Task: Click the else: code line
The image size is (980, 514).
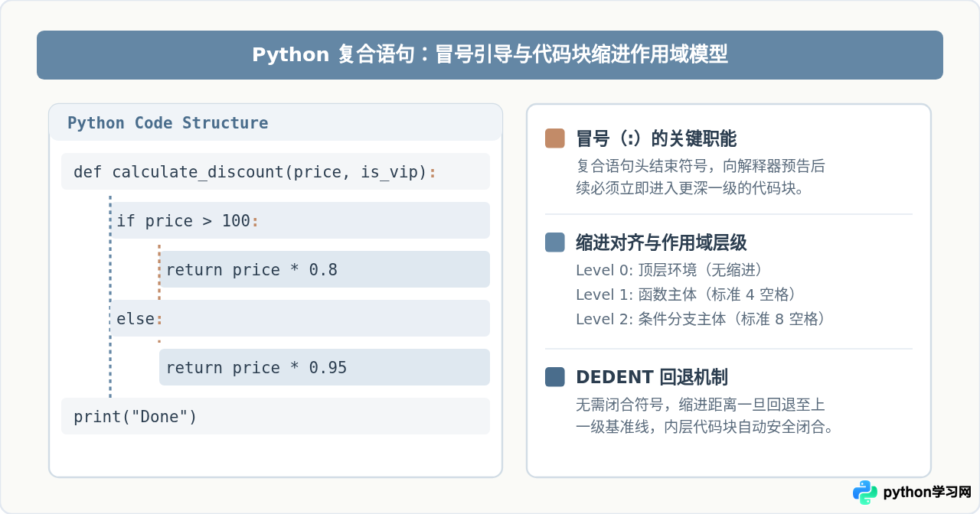Action: (300, 318)
